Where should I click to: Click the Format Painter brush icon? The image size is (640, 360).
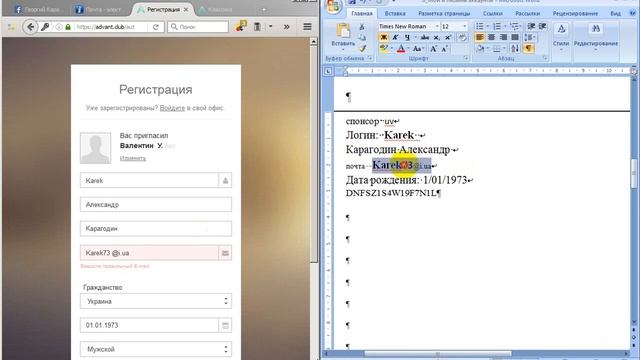point(362,49)
